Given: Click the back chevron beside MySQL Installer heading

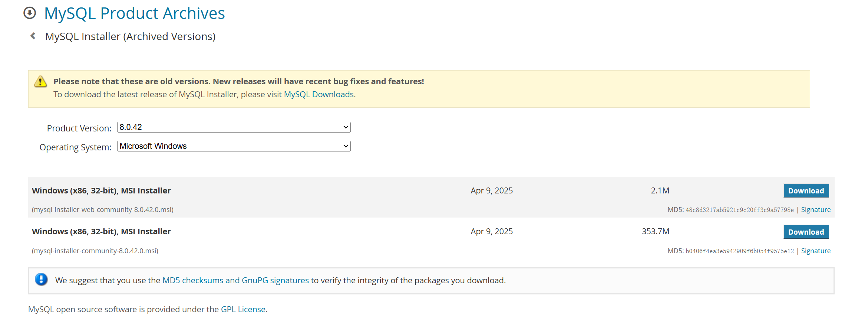Looking at the screenshot, I should (x=33, y=36).
